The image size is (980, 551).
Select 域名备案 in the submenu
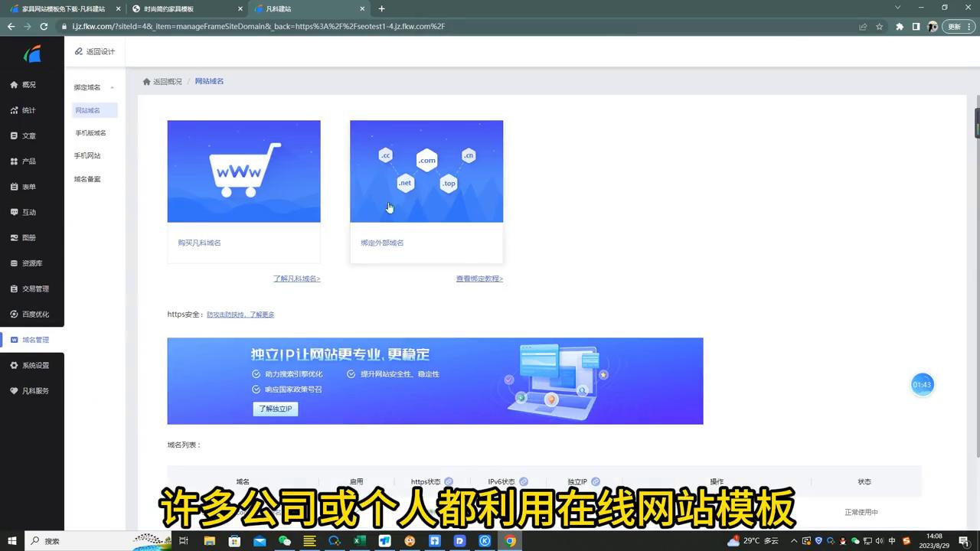click(x=87, y=178)
